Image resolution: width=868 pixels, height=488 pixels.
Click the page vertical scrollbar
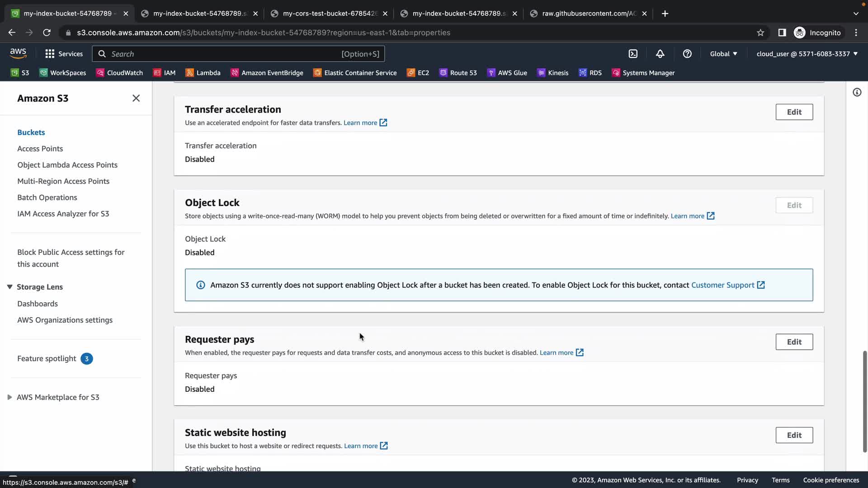point(864,401)
